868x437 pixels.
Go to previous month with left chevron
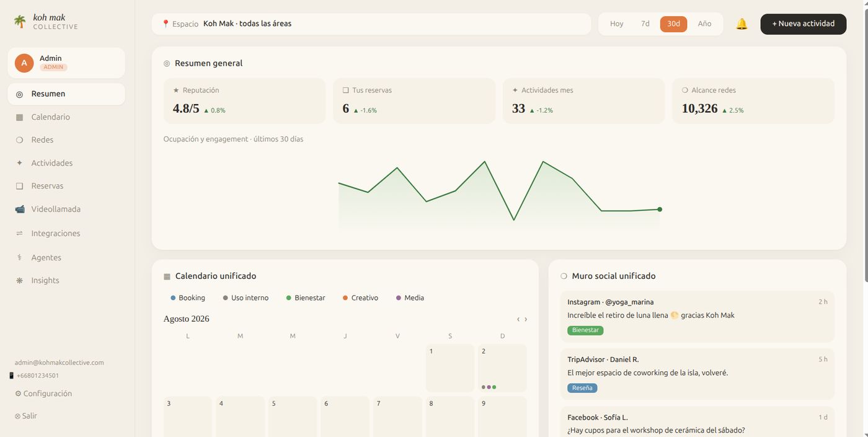(x=518, y=319)
